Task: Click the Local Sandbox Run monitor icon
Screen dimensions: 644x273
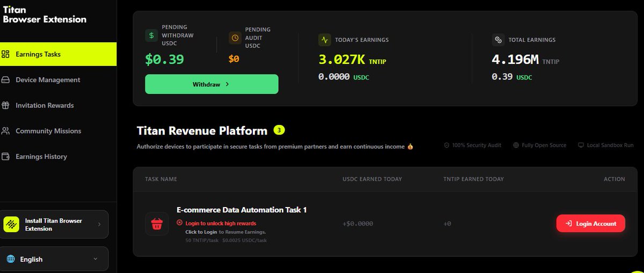Action: click(581, 145)
